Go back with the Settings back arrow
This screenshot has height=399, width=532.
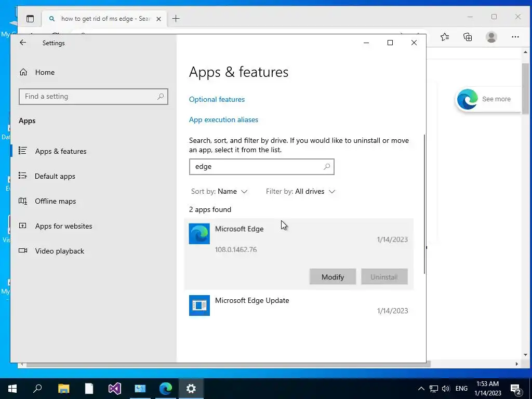23,43
